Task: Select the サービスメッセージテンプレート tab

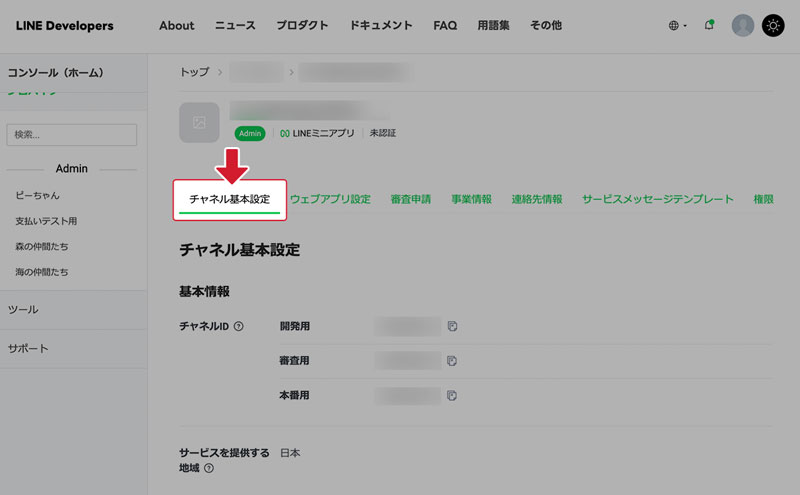Action: point(658,199)
